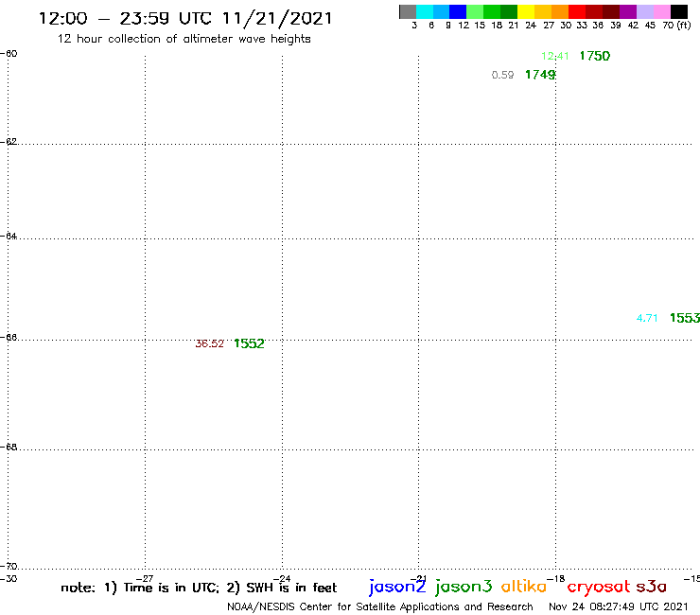700x615 pixels.
Task: Click the cyan wave height value '4.71'
Action: pos(647,318)
